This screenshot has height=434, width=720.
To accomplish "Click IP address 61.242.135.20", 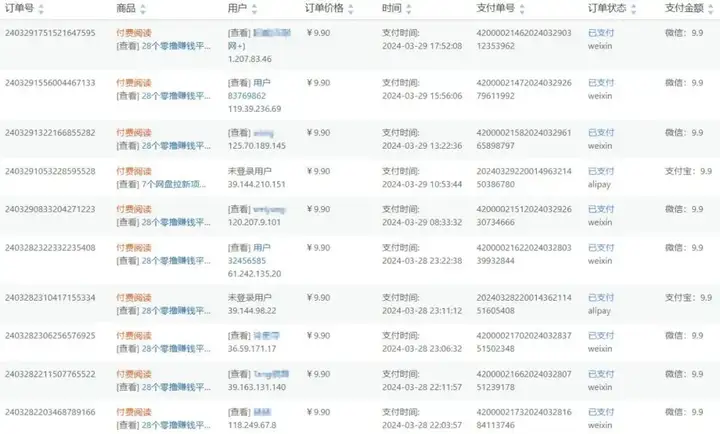I will pos(255,274).
